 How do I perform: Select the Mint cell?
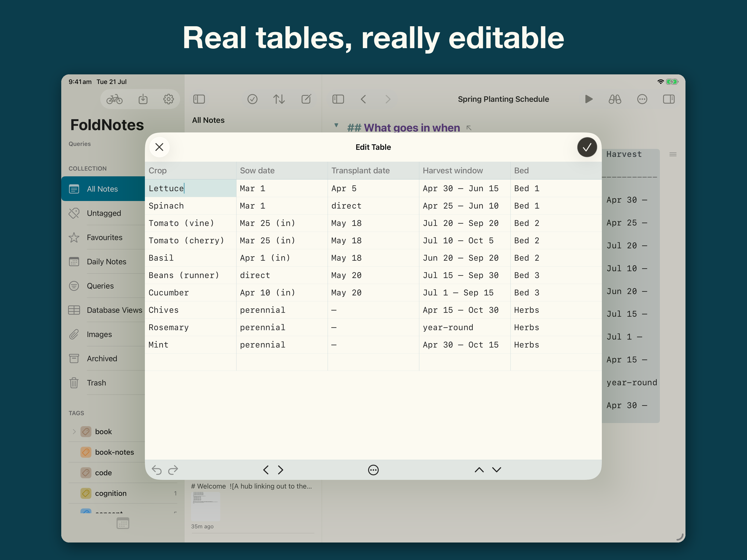click(x=191, y=345)
